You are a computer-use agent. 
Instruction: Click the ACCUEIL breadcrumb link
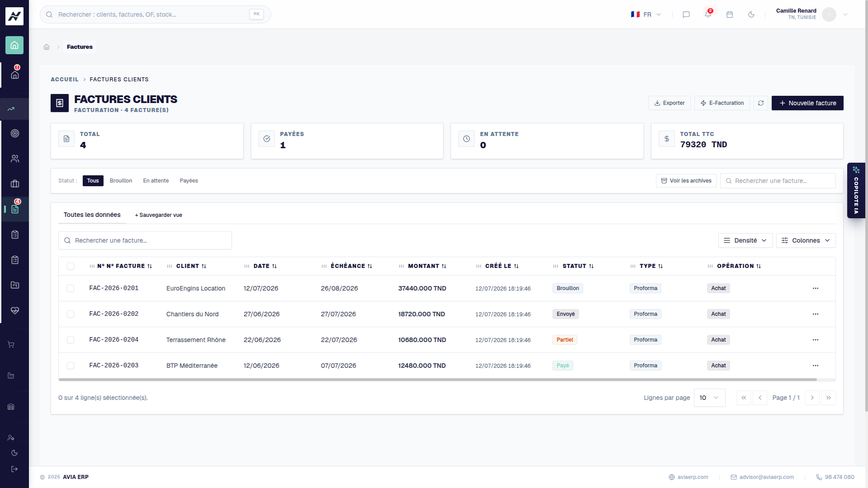65,80
